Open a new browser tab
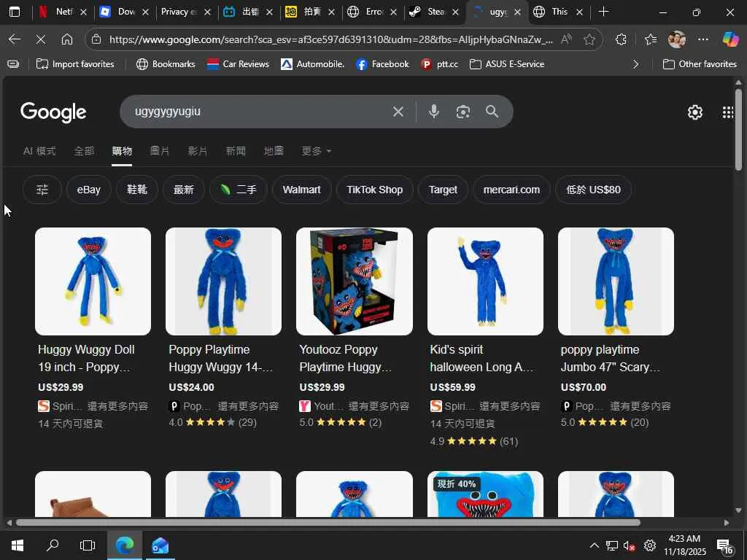Image resolution: width=747 pixels, height=560 pixels. tap(603, 12)
